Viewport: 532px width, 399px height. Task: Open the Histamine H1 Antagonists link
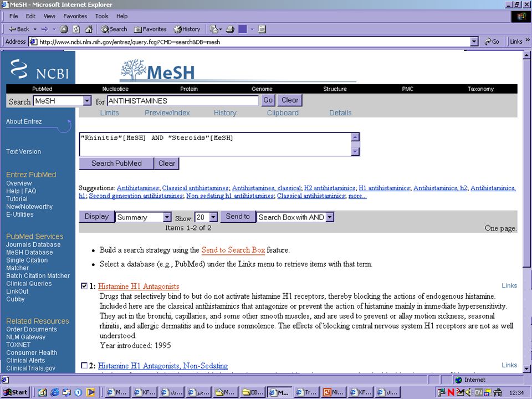pyautogui.click(x=139, y=287)
